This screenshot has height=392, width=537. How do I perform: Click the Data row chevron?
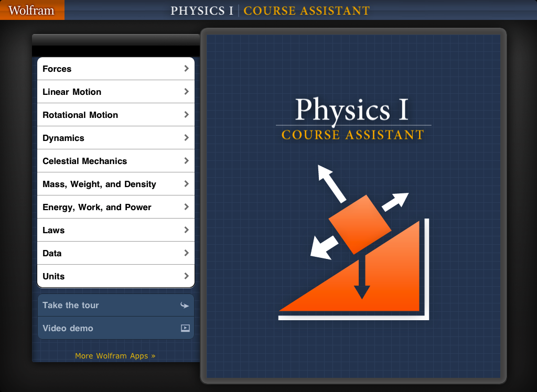click(186, 253)
